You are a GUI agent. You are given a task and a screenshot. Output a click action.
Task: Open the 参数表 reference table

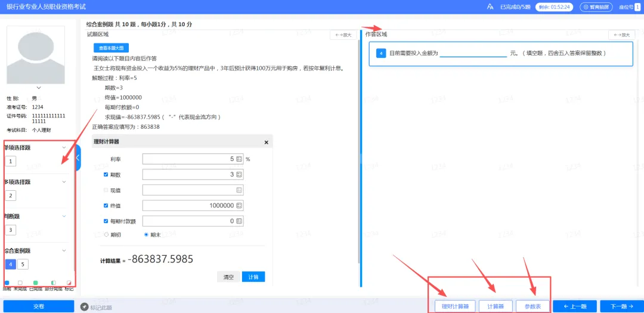533,306
